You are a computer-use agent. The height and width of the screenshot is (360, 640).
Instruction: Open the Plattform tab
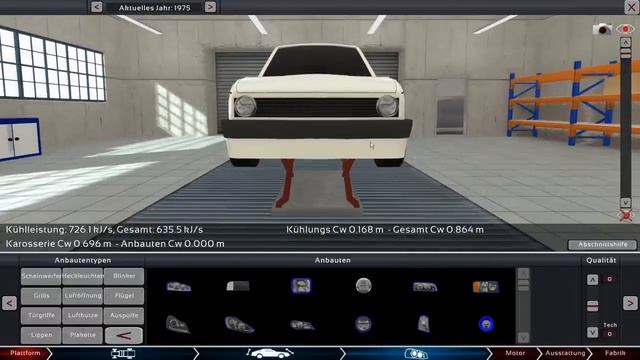click(x=25, y=353)
